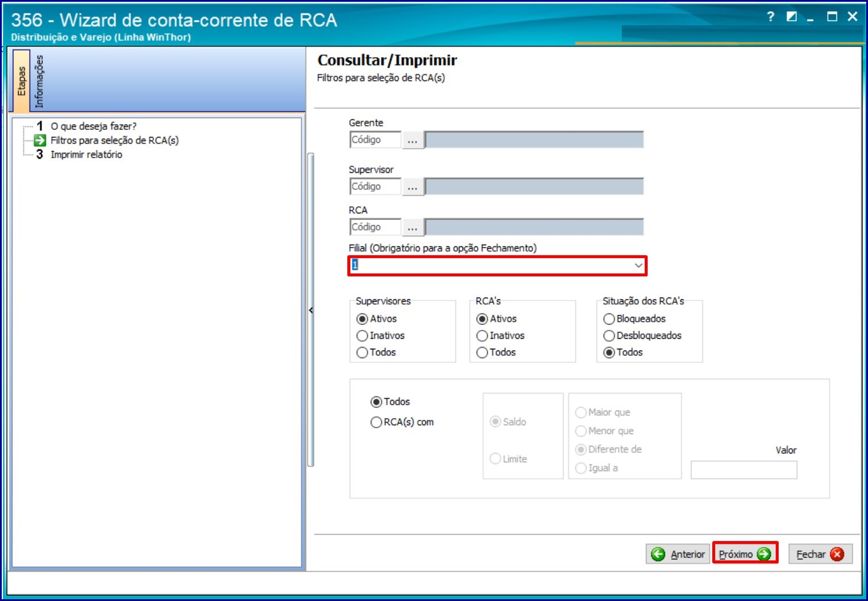Image resolution: width=868 pixels, height=601 pixels.
Task: Maximize the wizard window
Action: tap(832, 16)
